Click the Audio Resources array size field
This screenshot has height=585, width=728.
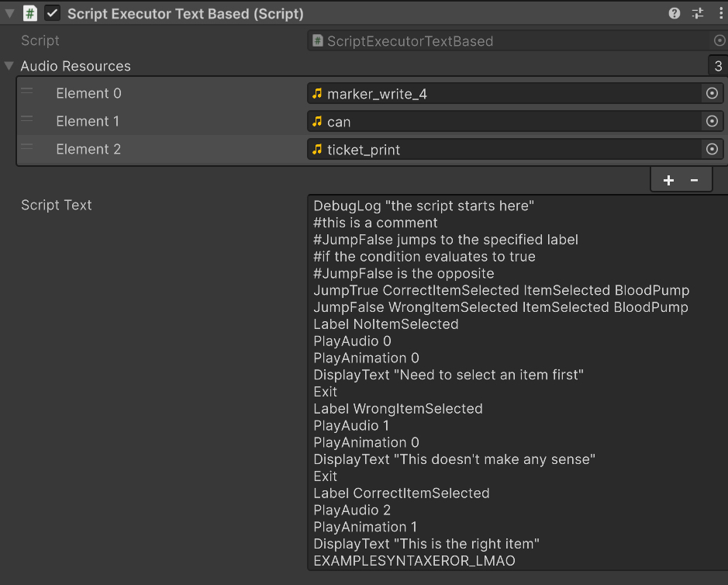[x=717, y=66]
